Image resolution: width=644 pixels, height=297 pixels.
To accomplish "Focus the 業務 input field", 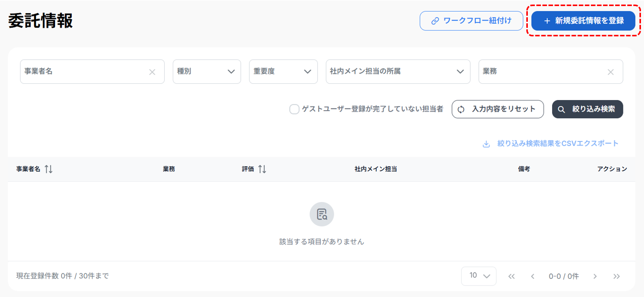I will [x=540, y=72].
